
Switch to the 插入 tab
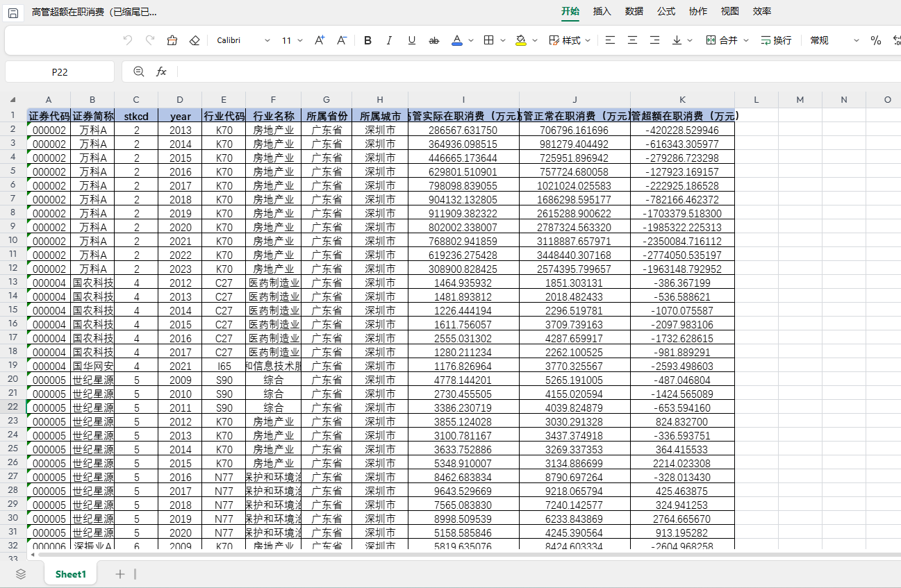602,11
